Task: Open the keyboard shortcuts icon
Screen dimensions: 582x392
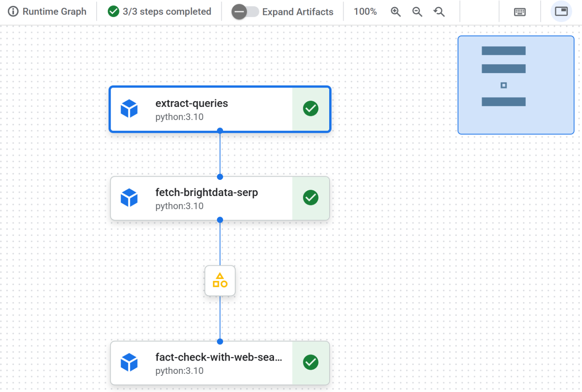Action: [520, 12]
